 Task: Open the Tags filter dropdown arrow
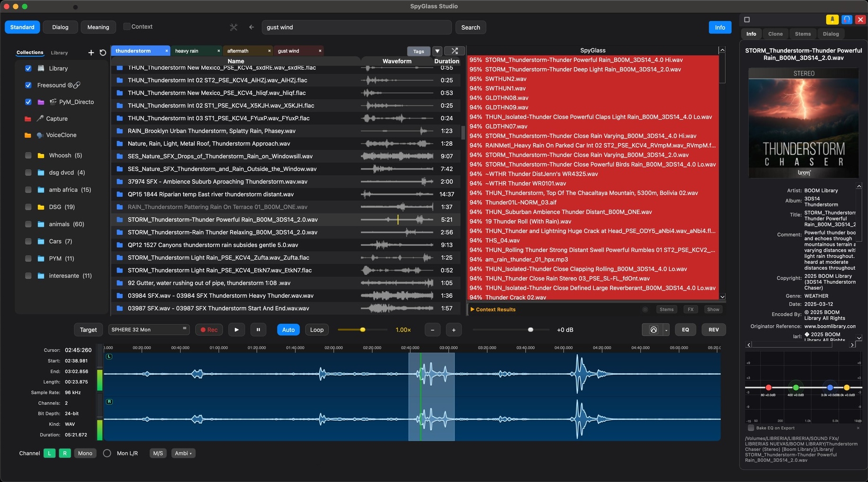pyautogui.click(x=438, y=51)
